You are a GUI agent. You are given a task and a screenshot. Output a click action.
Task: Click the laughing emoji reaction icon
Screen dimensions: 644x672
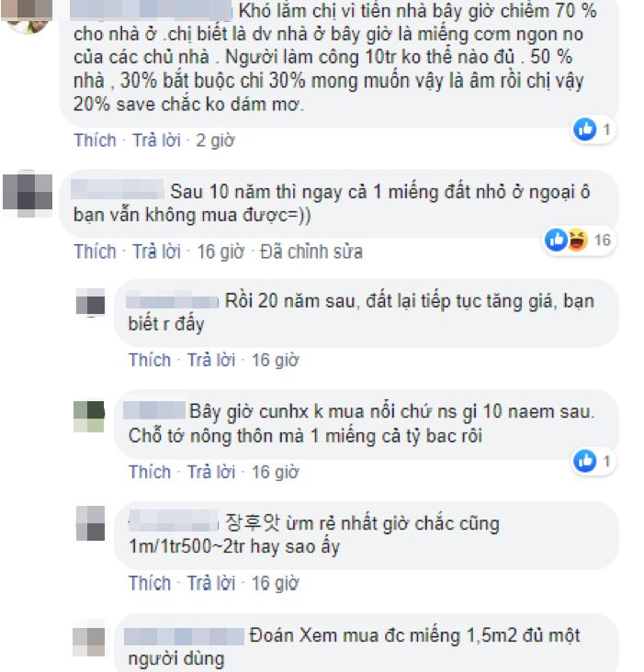[578, 240]
